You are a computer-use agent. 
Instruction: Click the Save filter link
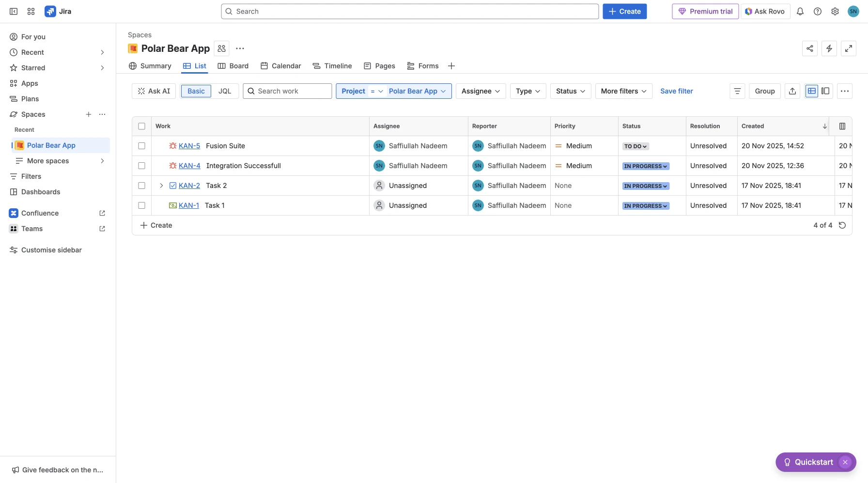point(676,91)
